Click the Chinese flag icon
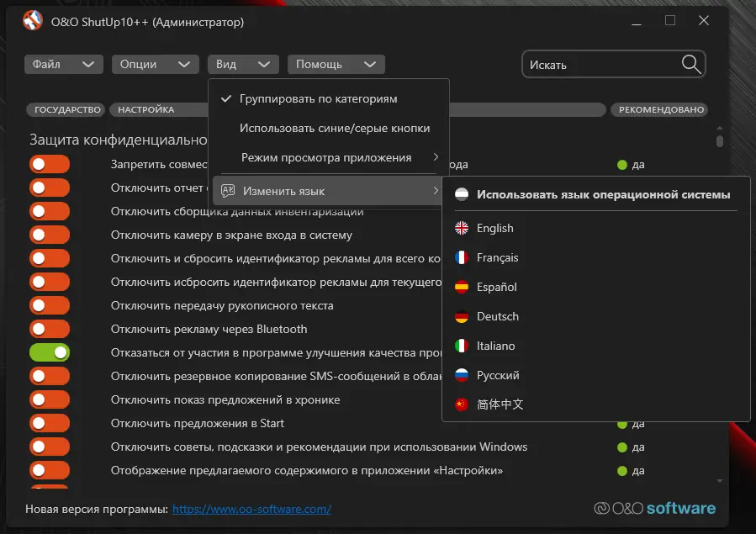 [x=462, y=404]
